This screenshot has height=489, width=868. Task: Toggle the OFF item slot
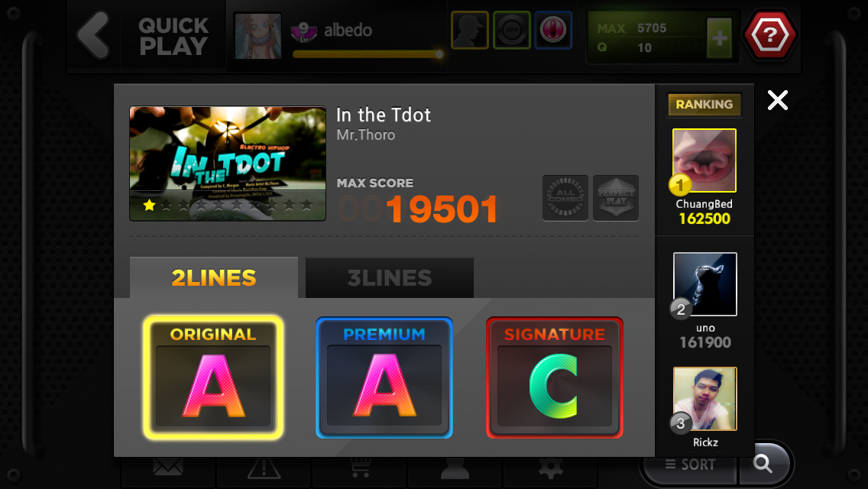pyautogui.click(x=511, y=30)
